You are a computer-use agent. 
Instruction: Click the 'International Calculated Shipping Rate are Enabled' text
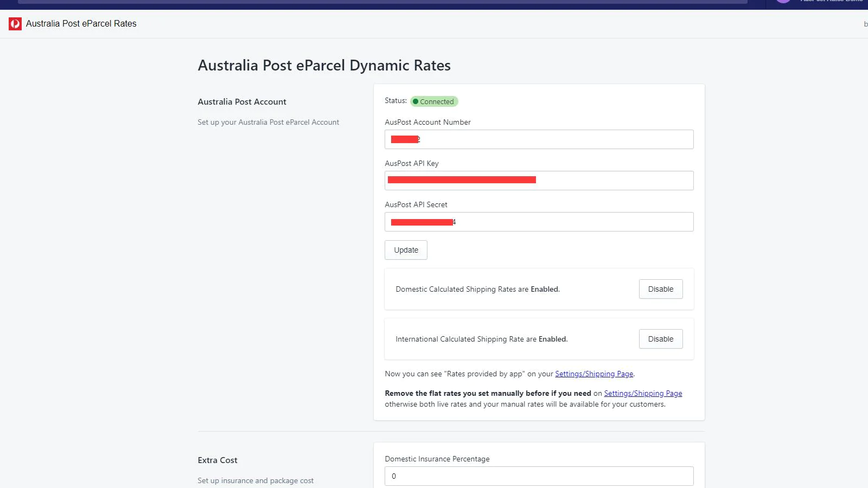(x=481, y=339)
